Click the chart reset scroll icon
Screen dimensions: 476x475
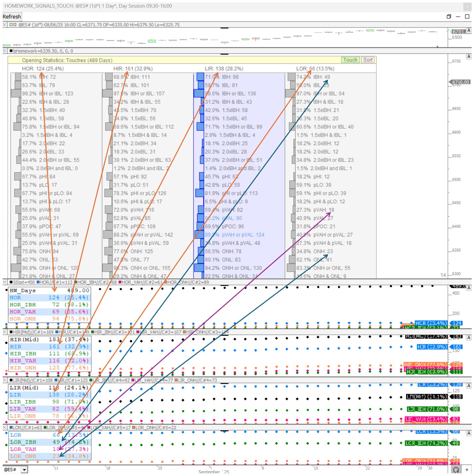(456, 469)
